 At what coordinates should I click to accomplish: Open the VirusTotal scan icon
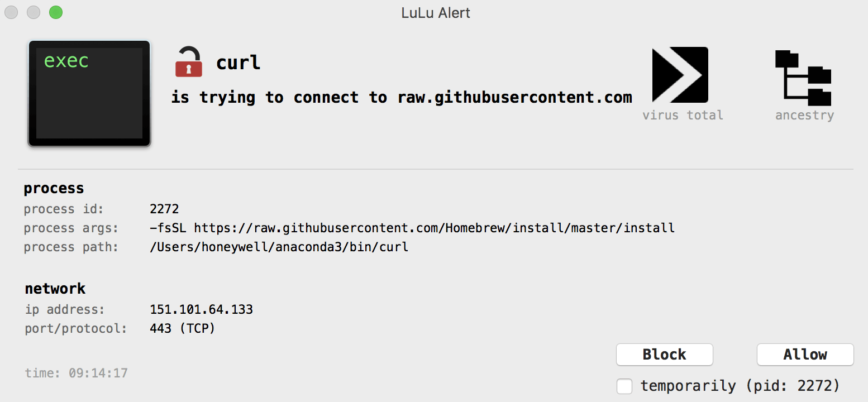coord(680,75)
